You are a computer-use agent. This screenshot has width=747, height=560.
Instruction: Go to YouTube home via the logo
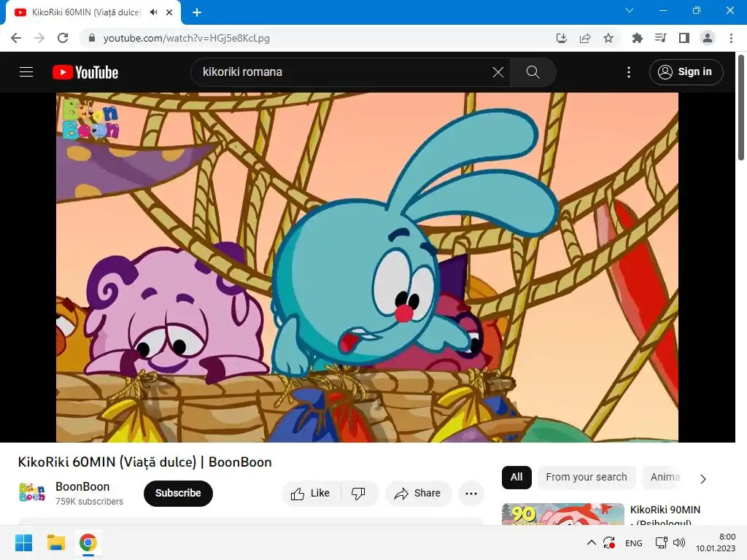point(85,72)
